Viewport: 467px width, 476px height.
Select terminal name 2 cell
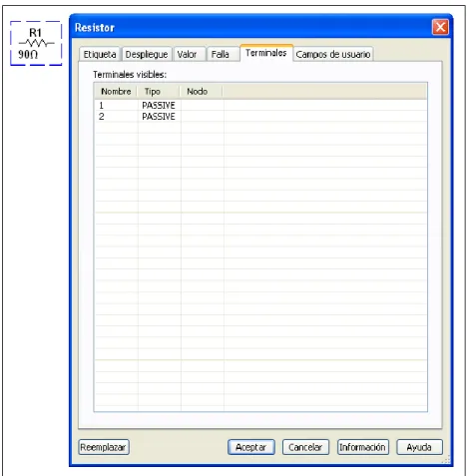117,117
